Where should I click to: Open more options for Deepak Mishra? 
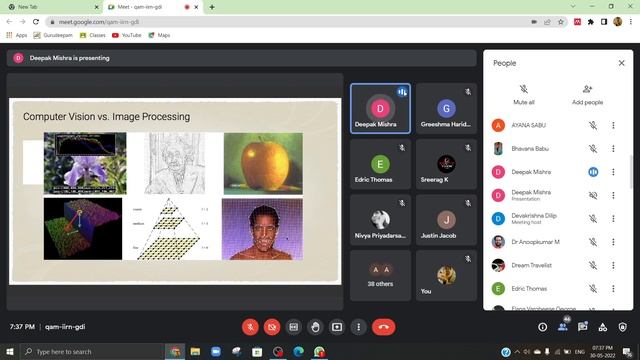(x=613, y=172)
